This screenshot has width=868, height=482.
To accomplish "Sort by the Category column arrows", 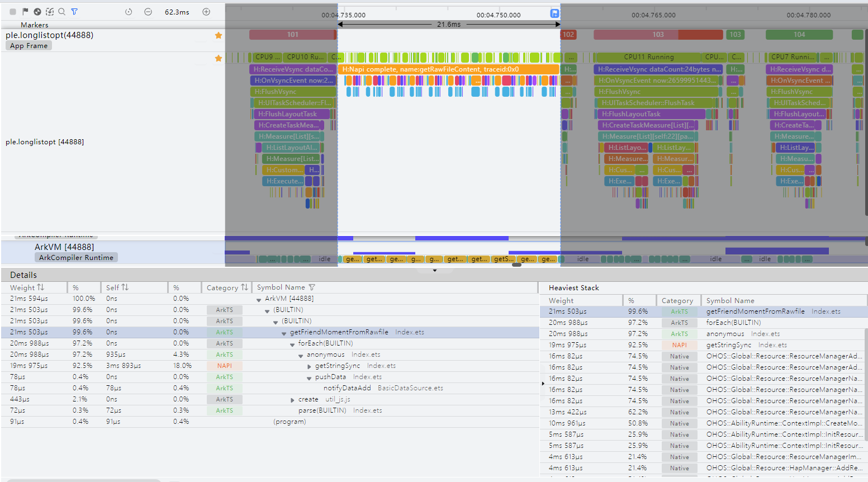I will click(x=244, y=287).
